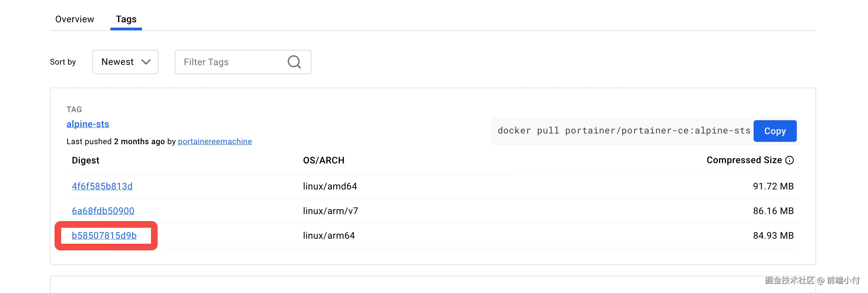Click the magnifier icon in Filter Tags
Viewport: 868px width, 293px height.
point(294,62)
